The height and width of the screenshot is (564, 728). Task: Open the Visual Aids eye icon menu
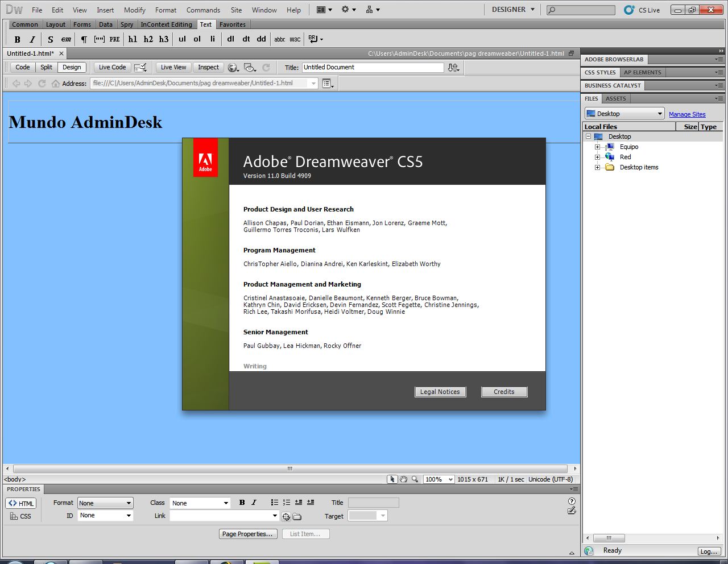tap(250, 68)
